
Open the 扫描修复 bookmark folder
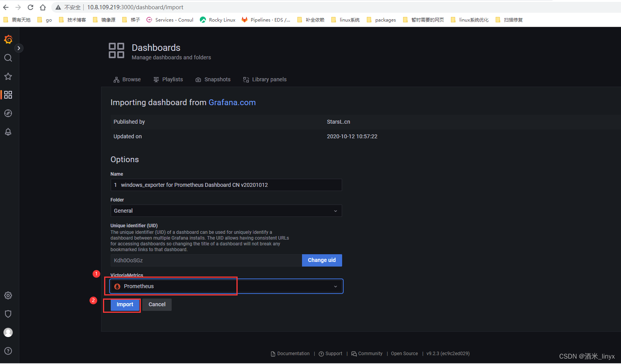(x=509, y=20)
